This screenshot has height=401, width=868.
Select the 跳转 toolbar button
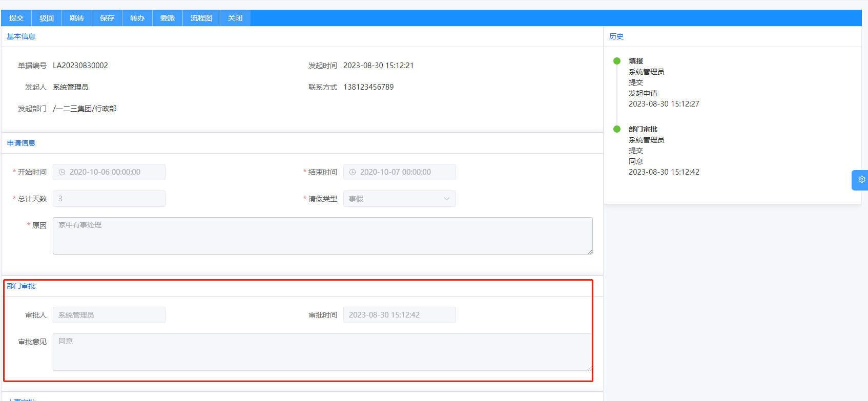point(77,18)
